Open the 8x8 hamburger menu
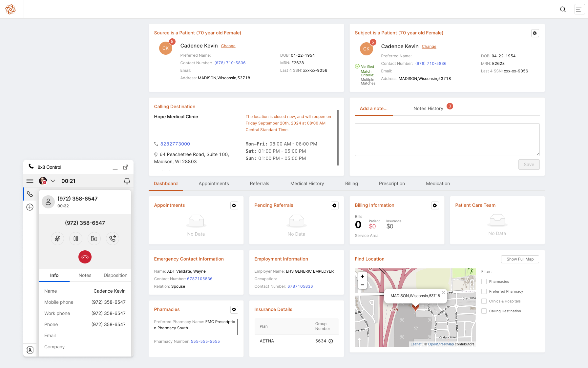The image size is (588, 368). coord(30,181)
